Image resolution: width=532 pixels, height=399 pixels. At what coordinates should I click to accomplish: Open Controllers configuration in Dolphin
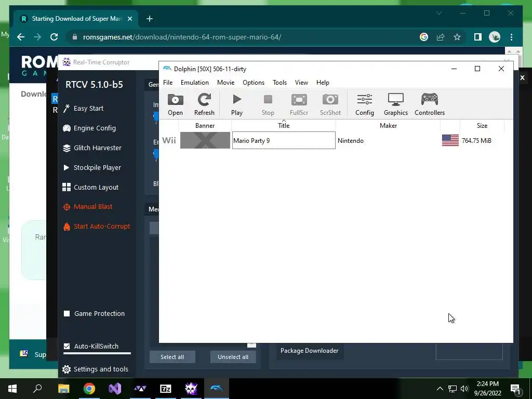(430, 104)
